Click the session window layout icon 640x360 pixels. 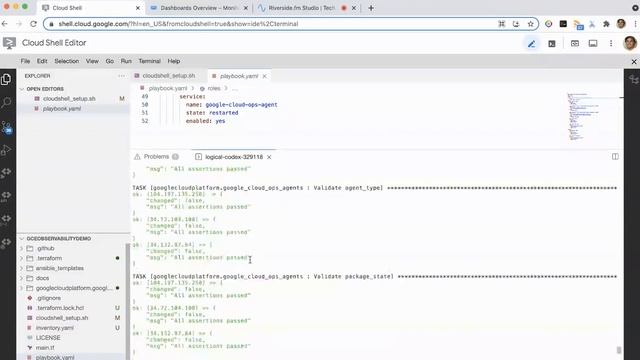coord(593,43)
